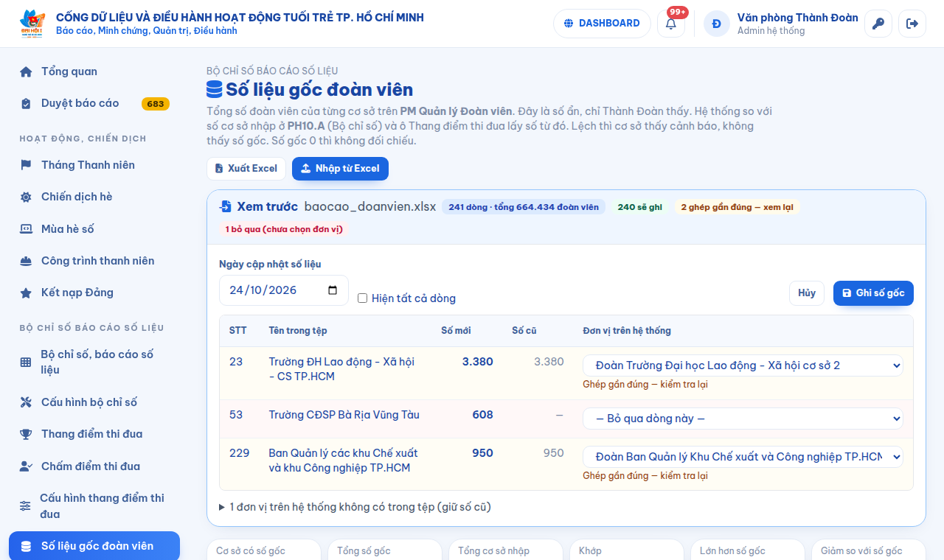Click the table icon beside Bộ chỉ số
Screen dimensions: 944x560
pyautogui.click(x=26, y=362)
